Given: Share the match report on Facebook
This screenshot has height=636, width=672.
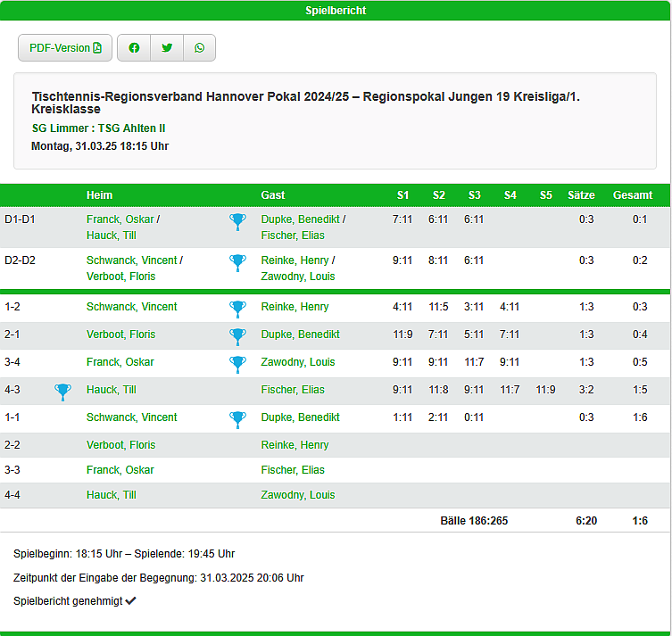Looking at the screenshot, I should pos(134,48).
